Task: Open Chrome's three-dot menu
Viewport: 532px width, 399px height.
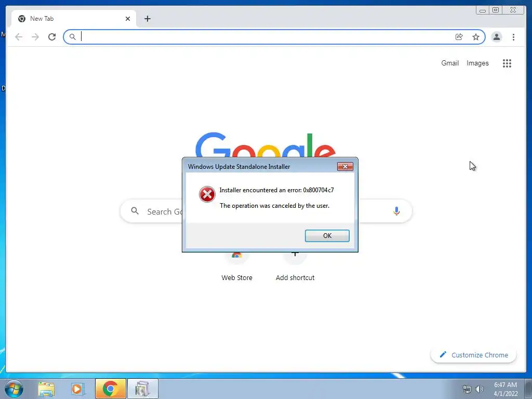Action: coord(513,37)
